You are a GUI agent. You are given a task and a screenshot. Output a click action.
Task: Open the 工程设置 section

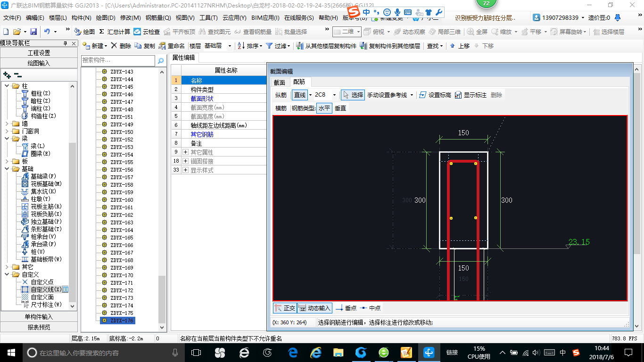coord(39,53)
